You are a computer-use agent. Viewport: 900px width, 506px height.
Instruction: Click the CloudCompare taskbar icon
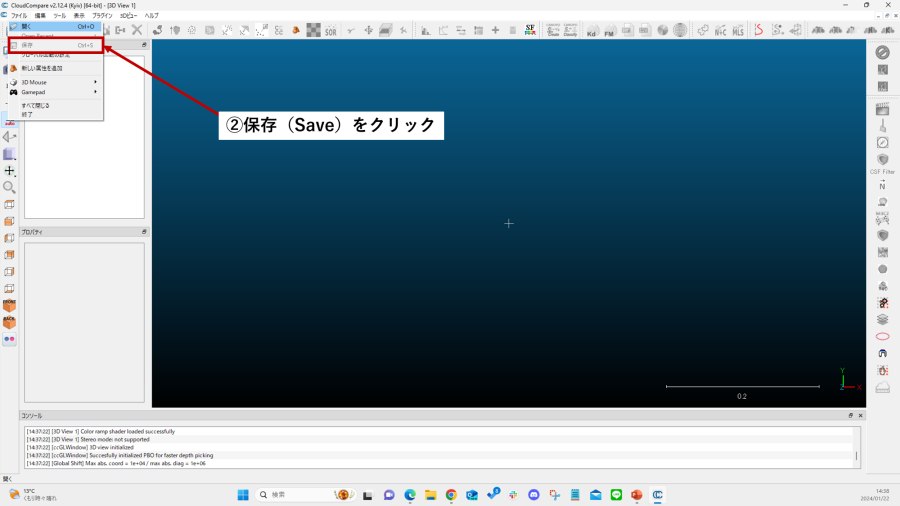coord(658,495)
